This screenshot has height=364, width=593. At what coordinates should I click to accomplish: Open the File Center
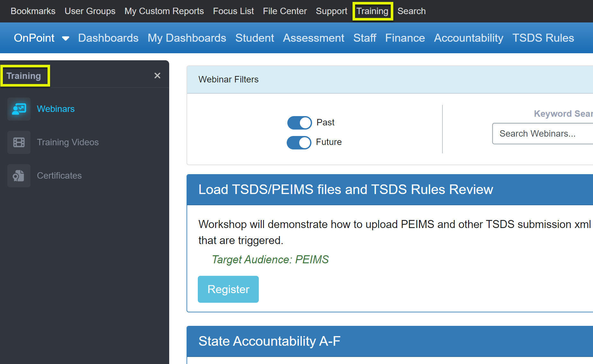click(x=284, y=11)
